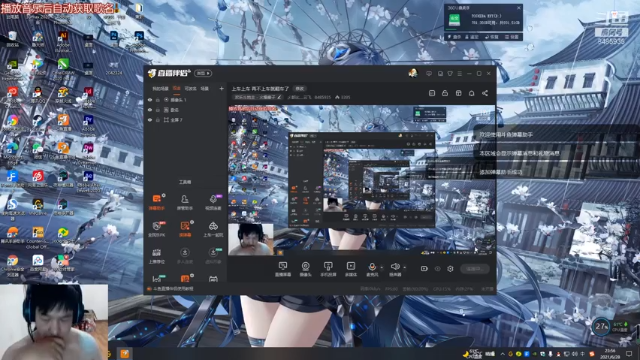
Task: Click the lock icon in header
Action: pos(445,93)
